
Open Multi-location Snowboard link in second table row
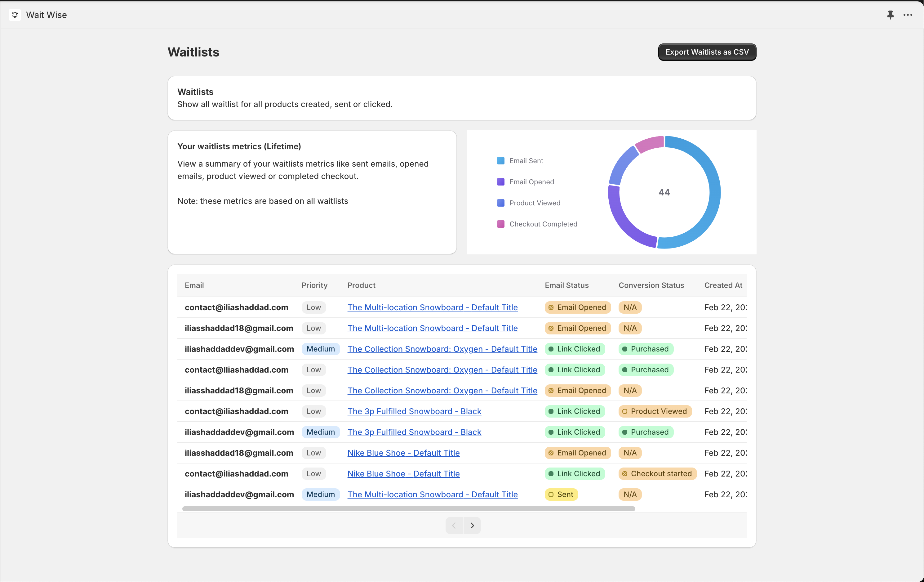tap(433, 328)
